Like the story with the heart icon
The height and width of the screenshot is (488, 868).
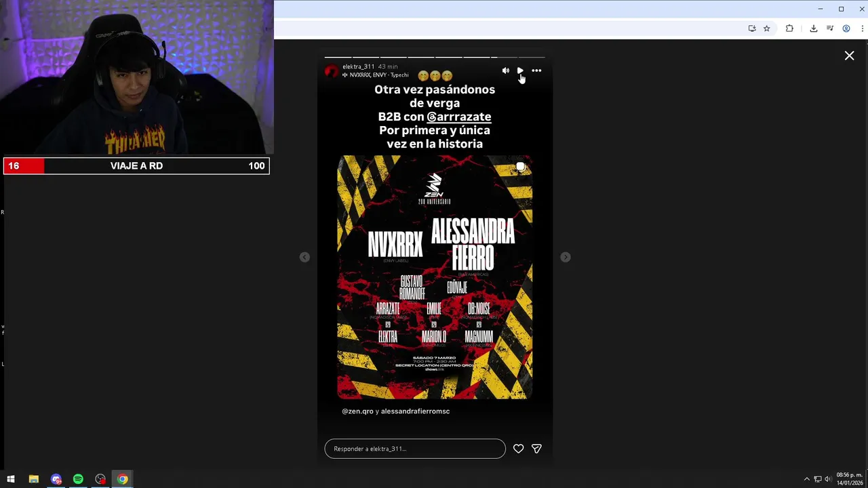518,449
